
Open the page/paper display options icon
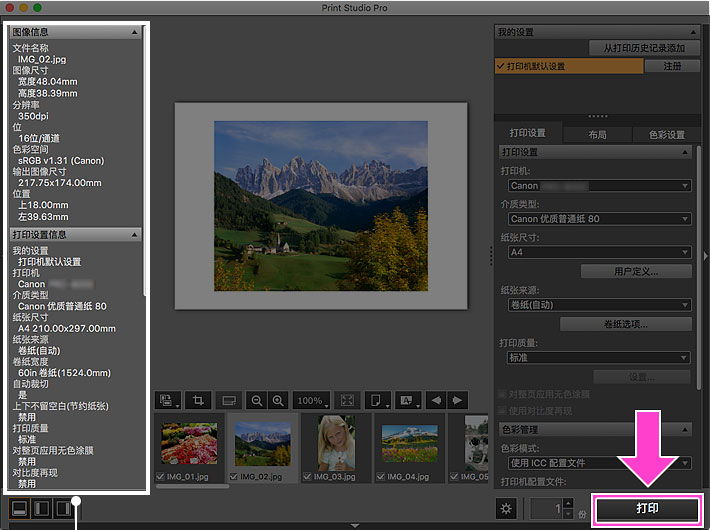(x=377, y=400)
